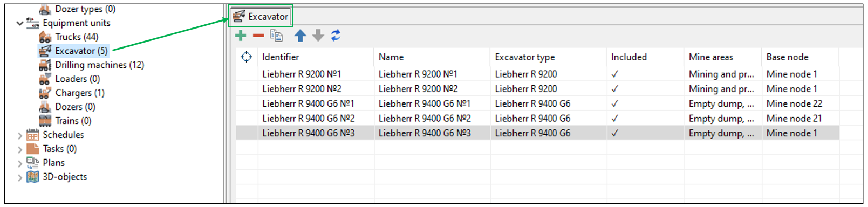Click the Tasks folder icon

33,149
